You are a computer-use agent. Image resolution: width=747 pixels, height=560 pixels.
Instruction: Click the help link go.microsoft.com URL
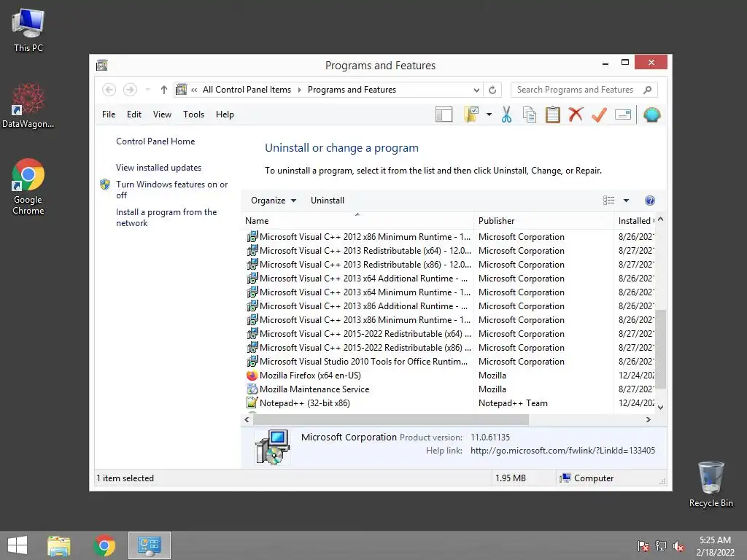pyautogui.click(x=562, y=451)
